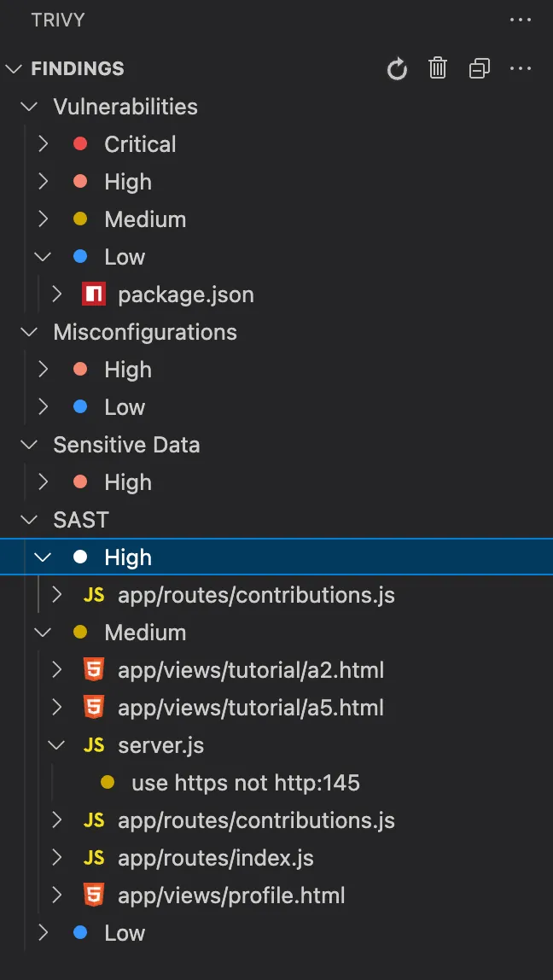Viewport: 553px width, 980px height.
Task: Open Findings section more actions ellipsis
Action: coord(521,69)
